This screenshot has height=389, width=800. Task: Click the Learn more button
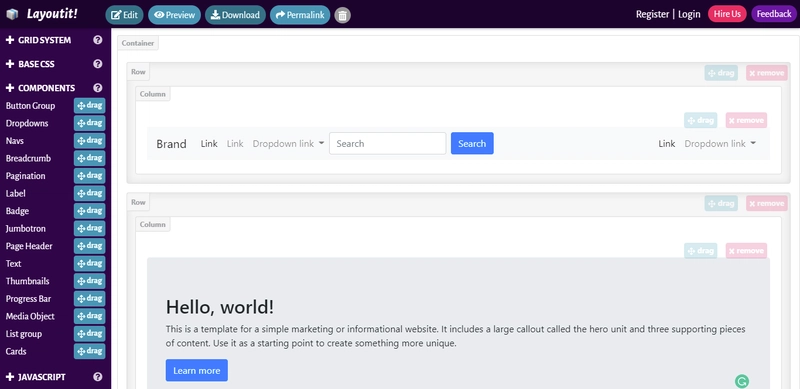[196, 371]
